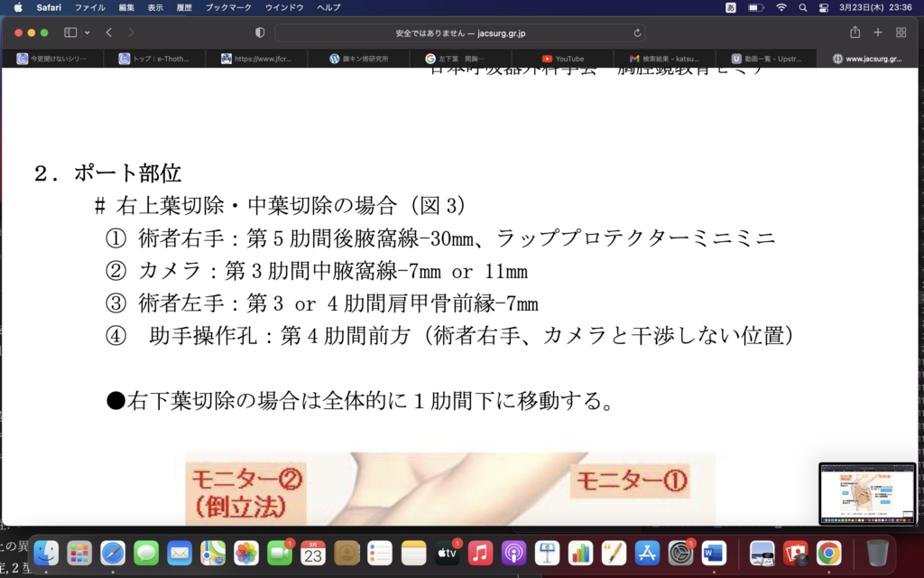The width and height of the screenshot is (924, 578).
Task: Launch Google Chrome from the Dock
Action: coord(828,552)
